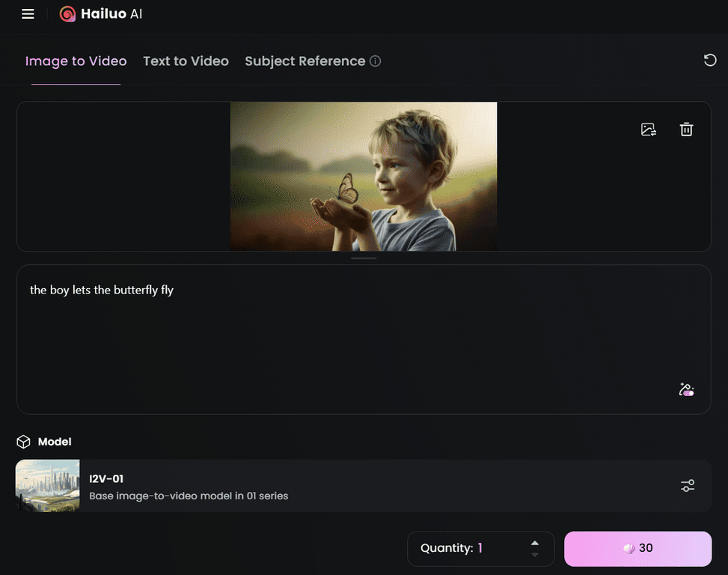Click the boy and butterfly image preview

(364, 177)
